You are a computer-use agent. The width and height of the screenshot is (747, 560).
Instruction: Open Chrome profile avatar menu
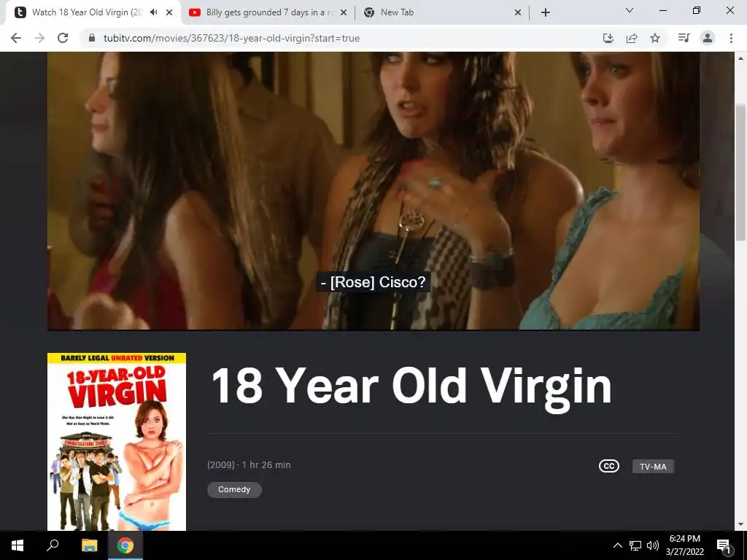(x=708, y=38)
